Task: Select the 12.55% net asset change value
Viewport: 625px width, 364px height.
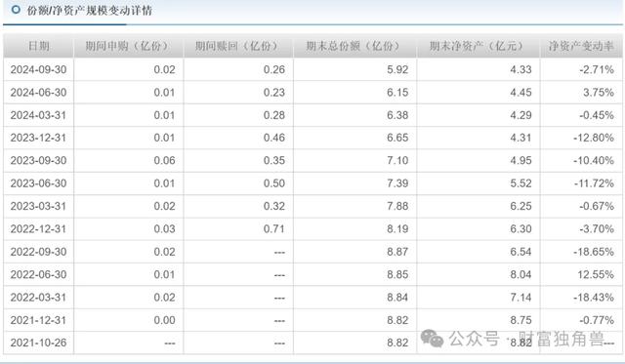Action: coord(596,274)
